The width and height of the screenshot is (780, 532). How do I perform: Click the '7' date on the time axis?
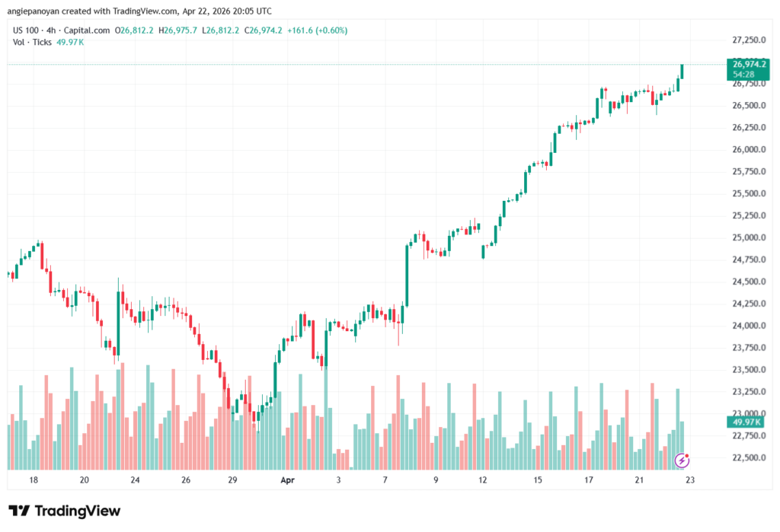[387, 480]
